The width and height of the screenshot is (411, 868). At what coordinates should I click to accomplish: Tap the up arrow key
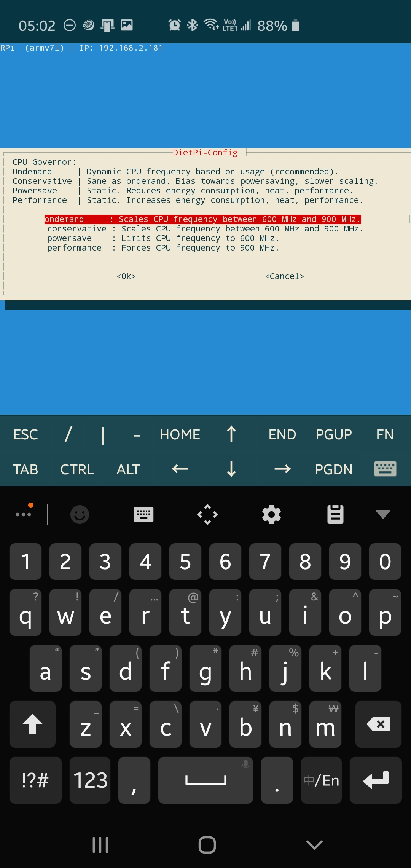point(231,434)
